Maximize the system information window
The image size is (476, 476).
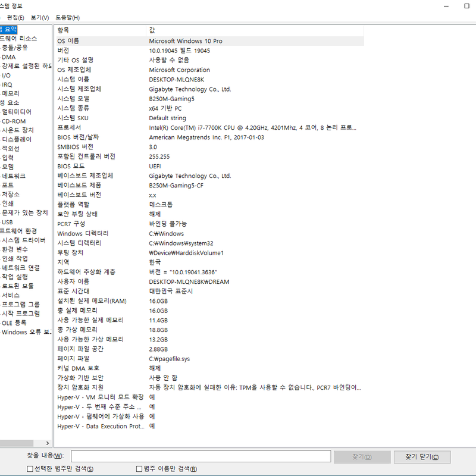(x=466, y=6)
